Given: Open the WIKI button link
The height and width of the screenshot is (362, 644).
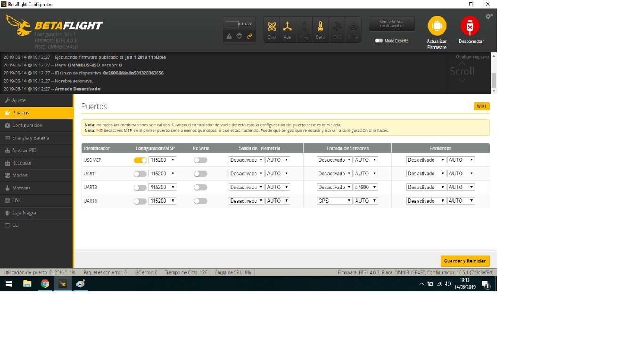Looking at the screenshot, I should [x=481, y=107].
